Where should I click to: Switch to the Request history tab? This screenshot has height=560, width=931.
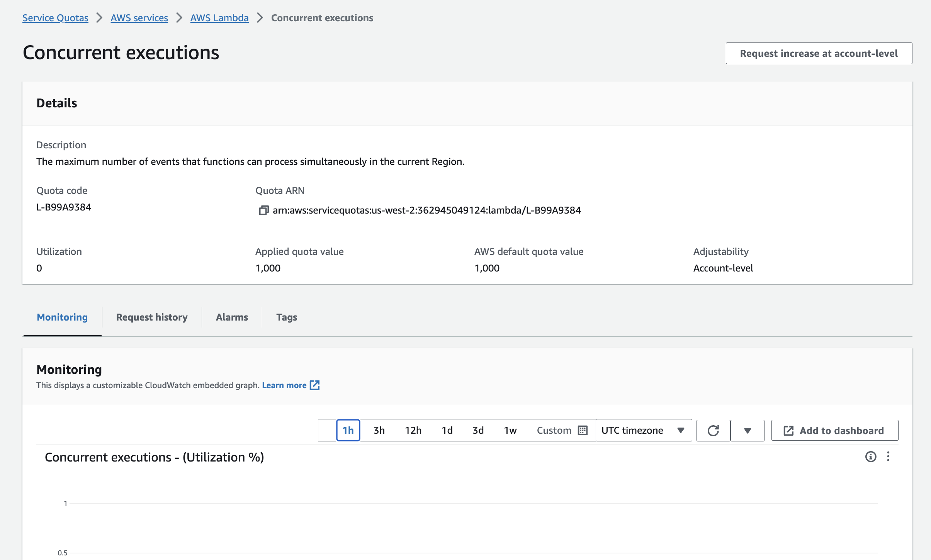pos(151,317)
